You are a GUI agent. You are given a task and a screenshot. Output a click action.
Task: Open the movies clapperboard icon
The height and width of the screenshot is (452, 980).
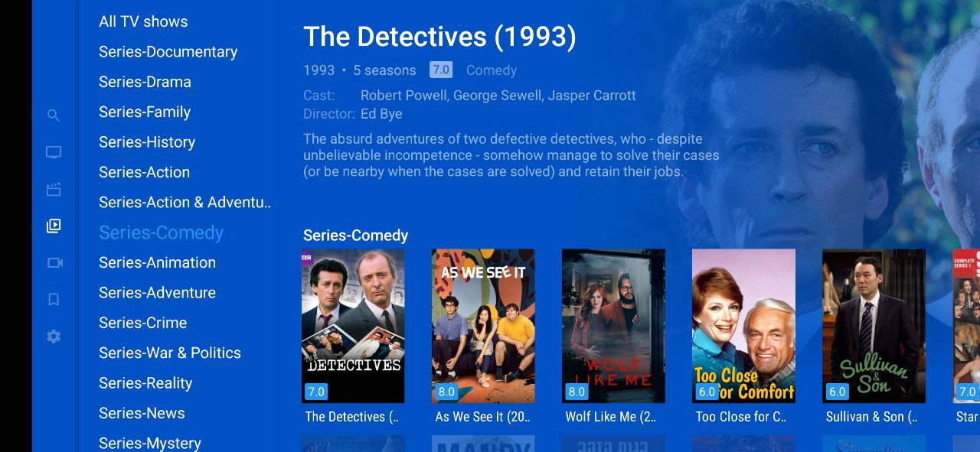(53, 189)
